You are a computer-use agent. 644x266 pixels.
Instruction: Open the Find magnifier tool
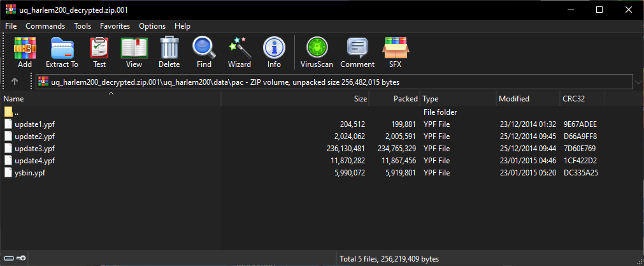204,52
